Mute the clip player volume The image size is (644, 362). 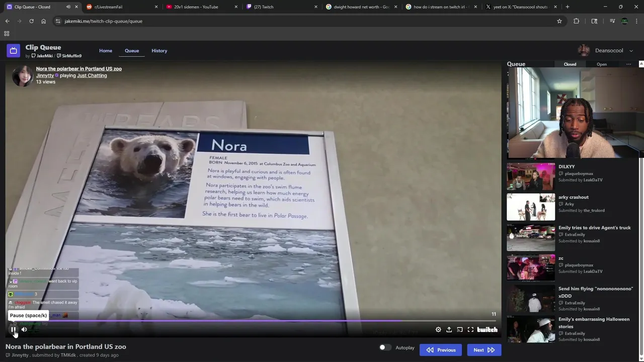click(24, 330)
